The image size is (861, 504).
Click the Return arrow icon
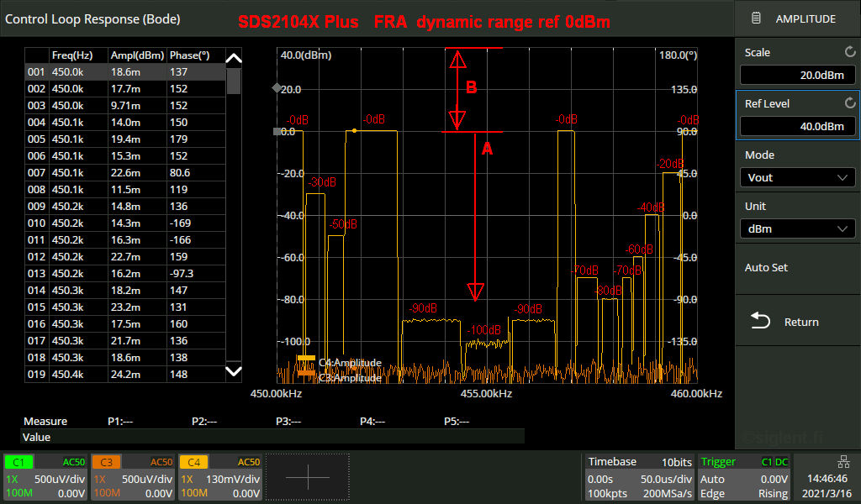(760, 321)
